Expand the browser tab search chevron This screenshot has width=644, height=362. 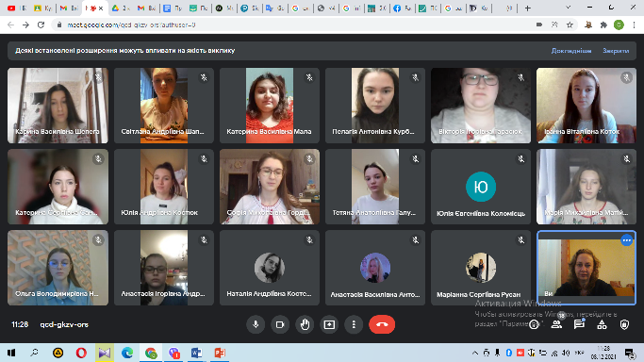[568, 8]
